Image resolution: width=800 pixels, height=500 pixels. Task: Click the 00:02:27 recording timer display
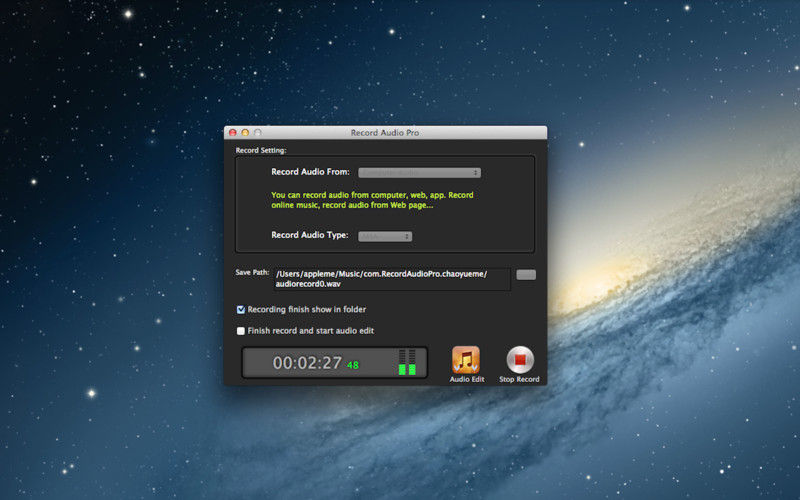pyautogui.click(x=307, y=363)
